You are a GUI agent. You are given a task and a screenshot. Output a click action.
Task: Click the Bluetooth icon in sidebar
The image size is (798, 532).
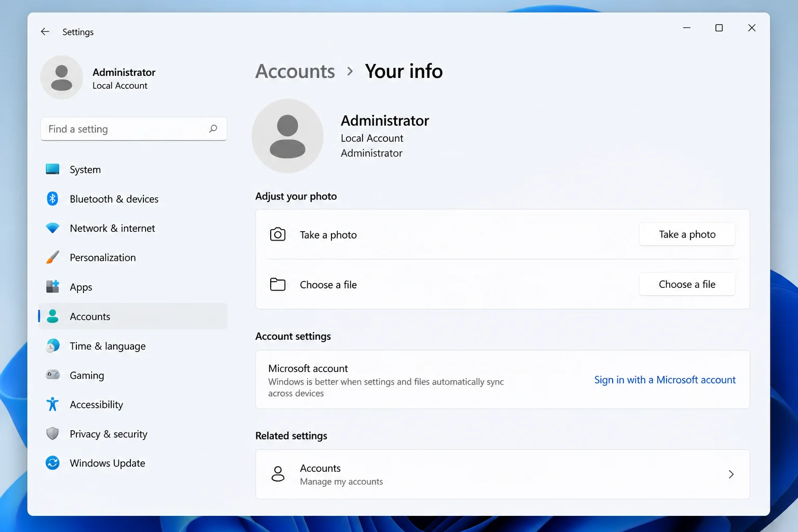coord(52,198)
